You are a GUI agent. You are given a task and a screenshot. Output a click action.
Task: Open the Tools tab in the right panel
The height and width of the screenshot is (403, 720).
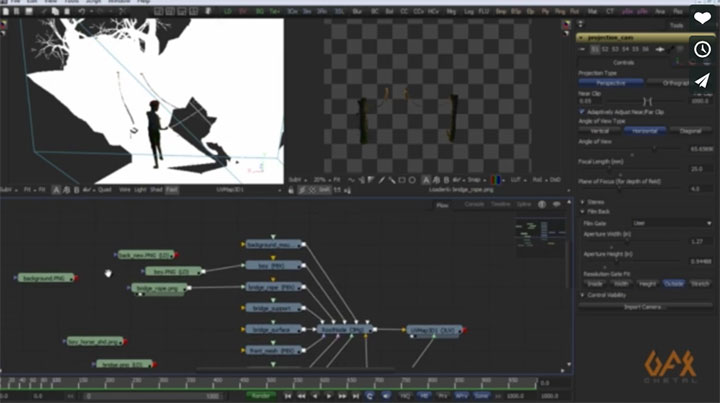[676, 25]
